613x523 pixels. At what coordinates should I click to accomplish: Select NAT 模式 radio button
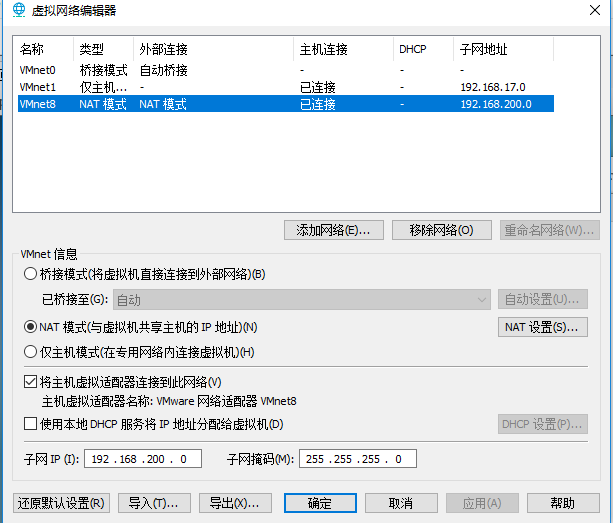30,327
